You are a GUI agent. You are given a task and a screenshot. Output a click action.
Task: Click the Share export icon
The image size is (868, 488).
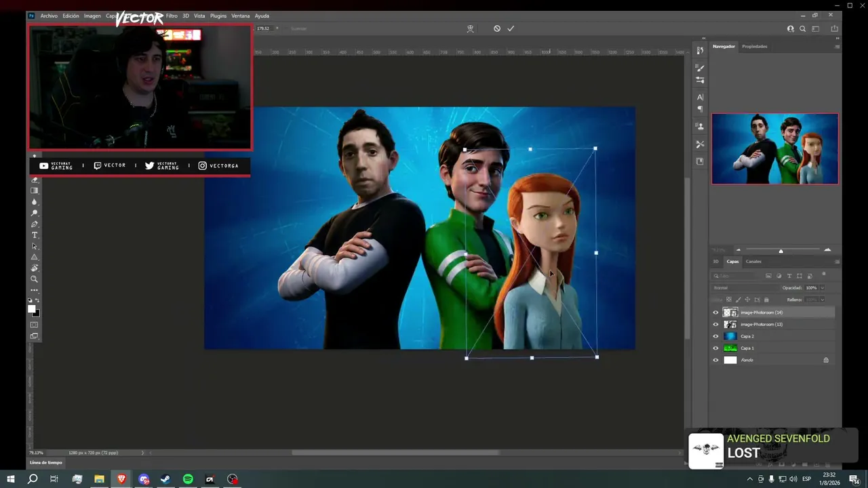pos(835,28)
